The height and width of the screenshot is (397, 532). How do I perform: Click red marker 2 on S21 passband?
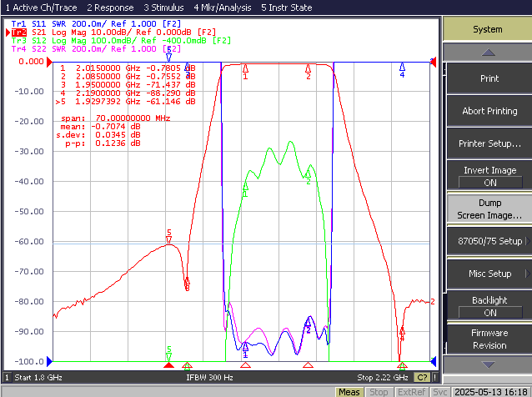pyautogui.click(x=308, y=72)
